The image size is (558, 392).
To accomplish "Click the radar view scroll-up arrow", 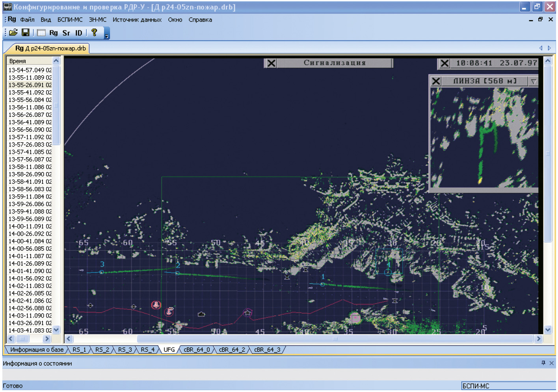I will click(x=548, y=61).
